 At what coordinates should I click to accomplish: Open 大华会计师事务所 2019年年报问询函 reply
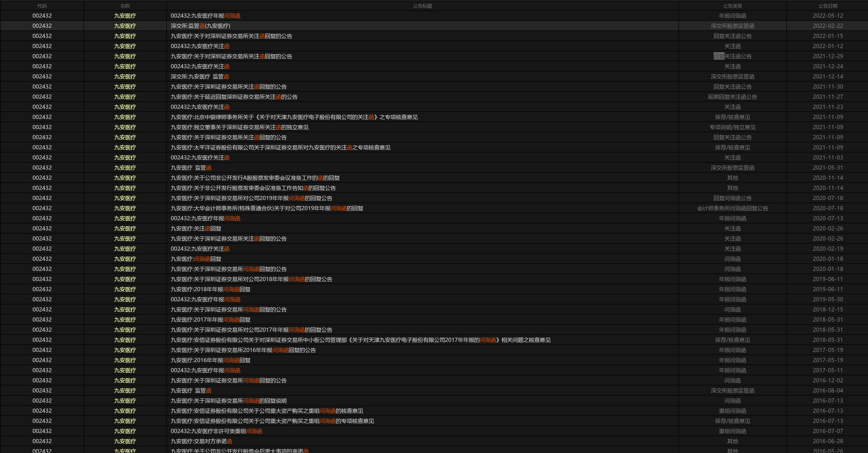[x=266, y=208]
